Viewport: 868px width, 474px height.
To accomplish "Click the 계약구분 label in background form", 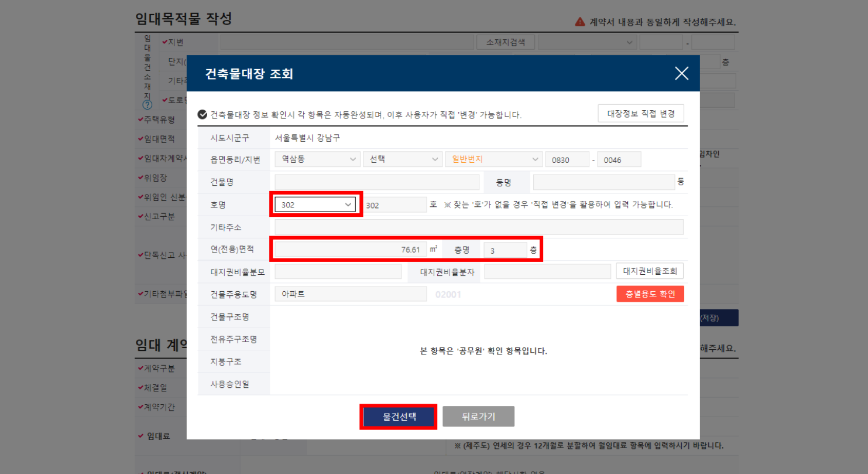I will (x=159, y=369).
